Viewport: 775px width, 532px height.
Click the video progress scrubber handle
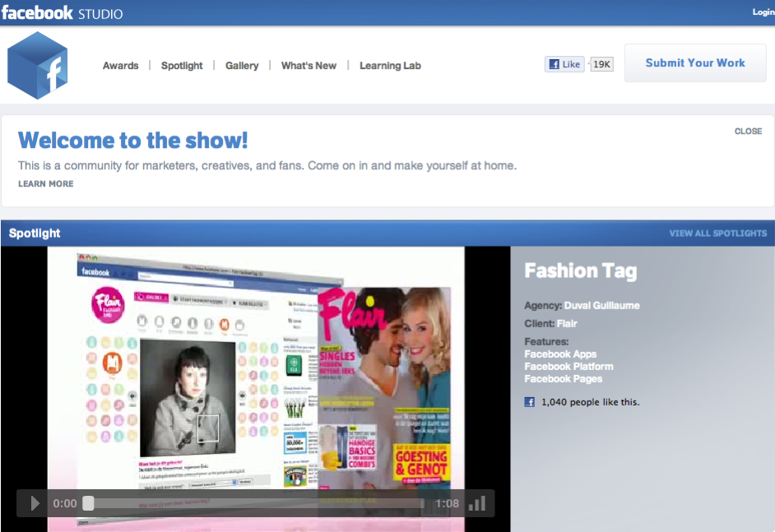pos(89,503)
